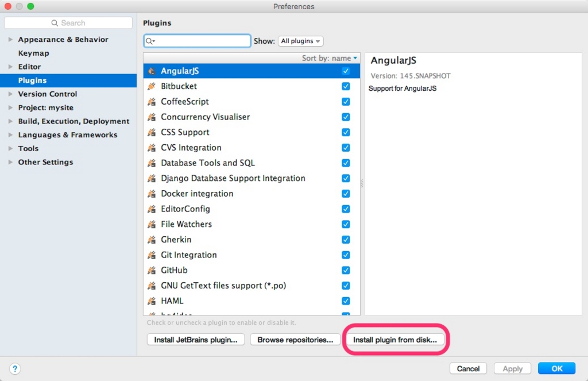The height and width of the screenshot is (381, 588).
Task: Click 'Install plugin from disk...'
Action: tap(394, 340)
